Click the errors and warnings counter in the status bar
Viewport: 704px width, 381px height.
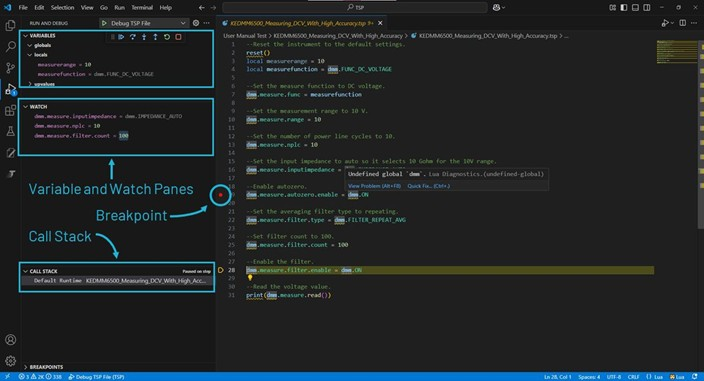tap(40, 377)
